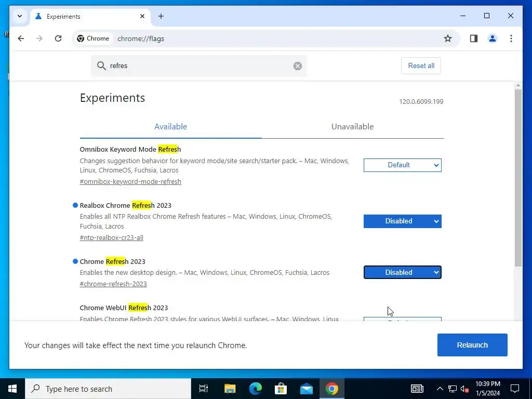Select the Experiments browser tab

tap(90, 16)
